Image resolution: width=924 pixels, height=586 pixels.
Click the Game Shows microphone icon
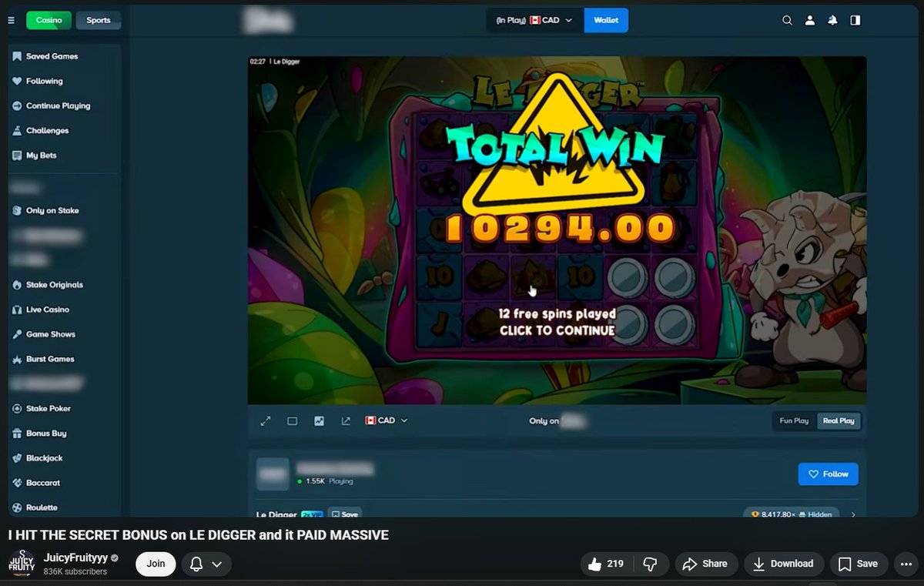click(x=18, y=334)
